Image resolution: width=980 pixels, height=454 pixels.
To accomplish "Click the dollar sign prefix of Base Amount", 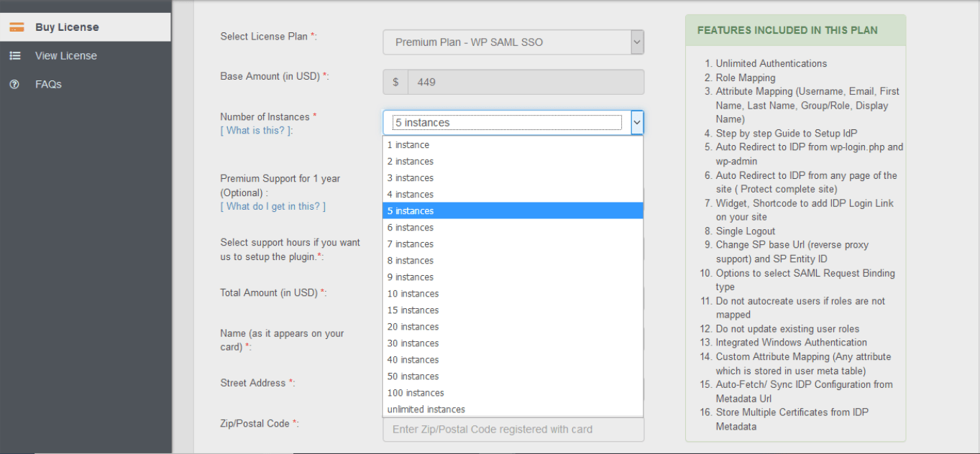I will pos(395,82).
